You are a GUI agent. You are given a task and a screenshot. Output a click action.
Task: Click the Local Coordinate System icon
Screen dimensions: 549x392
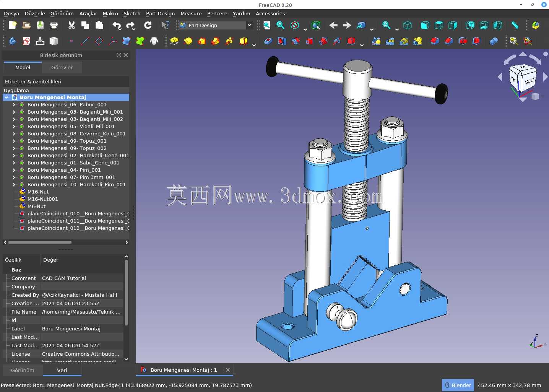tap(113, 41)
